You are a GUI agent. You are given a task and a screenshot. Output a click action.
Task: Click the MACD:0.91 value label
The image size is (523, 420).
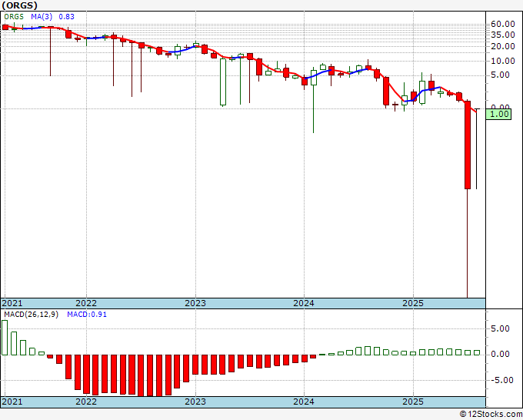pos(87,315)
